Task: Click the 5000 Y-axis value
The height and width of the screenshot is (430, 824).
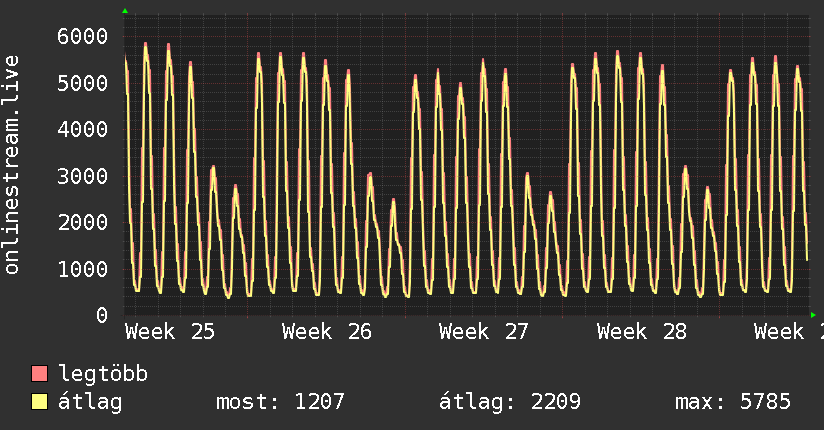Action: tap(83, 83)
